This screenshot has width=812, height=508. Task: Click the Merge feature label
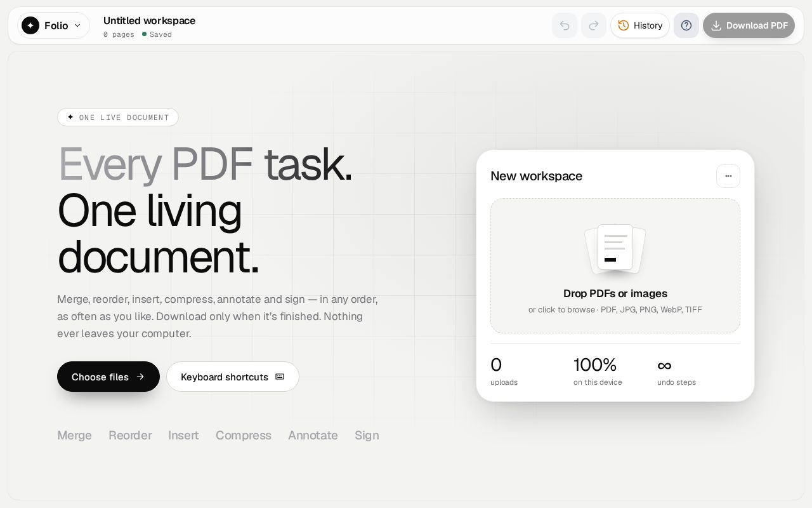coord(74,435)
